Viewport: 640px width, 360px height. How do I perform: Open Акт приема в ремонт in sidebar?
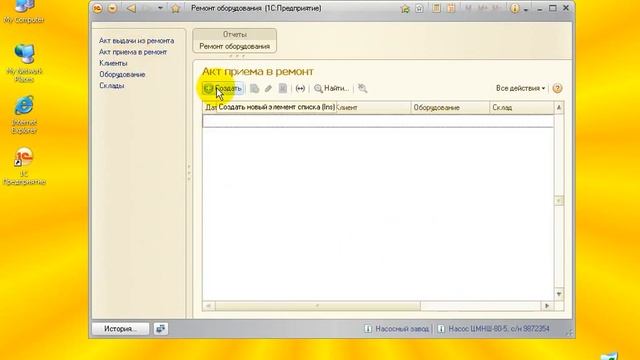click(133, 52)
